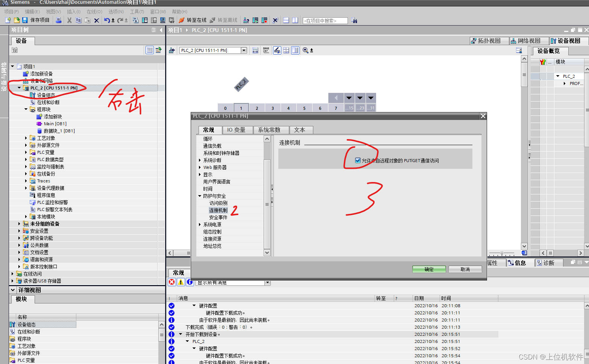Open the 项目(P) menu

point(12,12)
